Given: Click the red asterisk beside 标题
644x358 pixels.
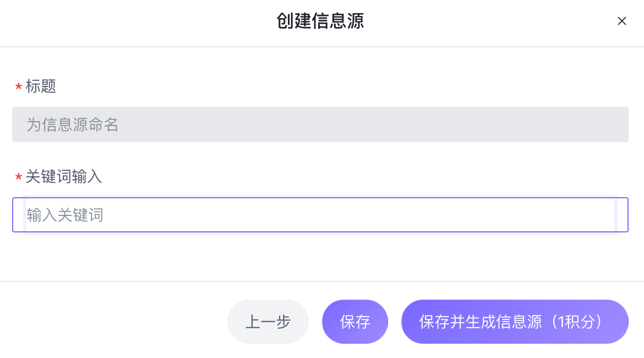Looking at the screenshot, I should 19,87.
